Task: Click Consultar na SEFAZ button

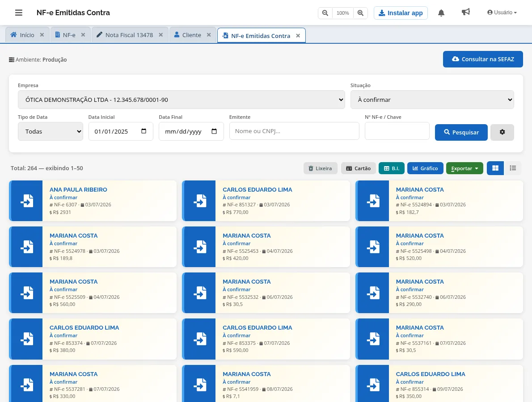Action: coord(483,59)
